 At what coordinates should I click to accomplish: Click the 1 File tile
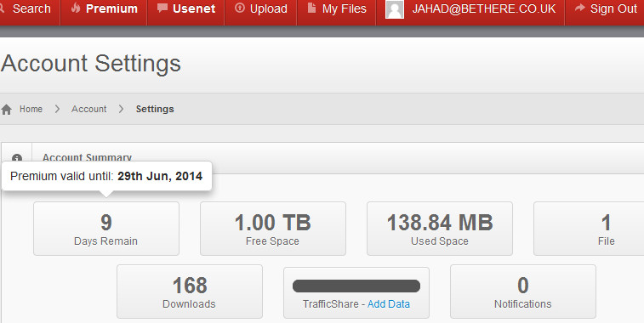[589, 229]
